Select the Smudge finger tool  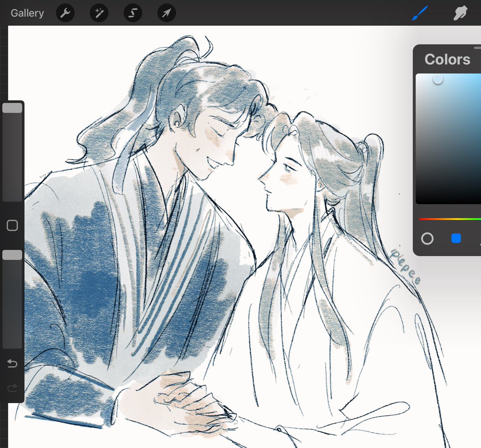(x=460, y=13)
